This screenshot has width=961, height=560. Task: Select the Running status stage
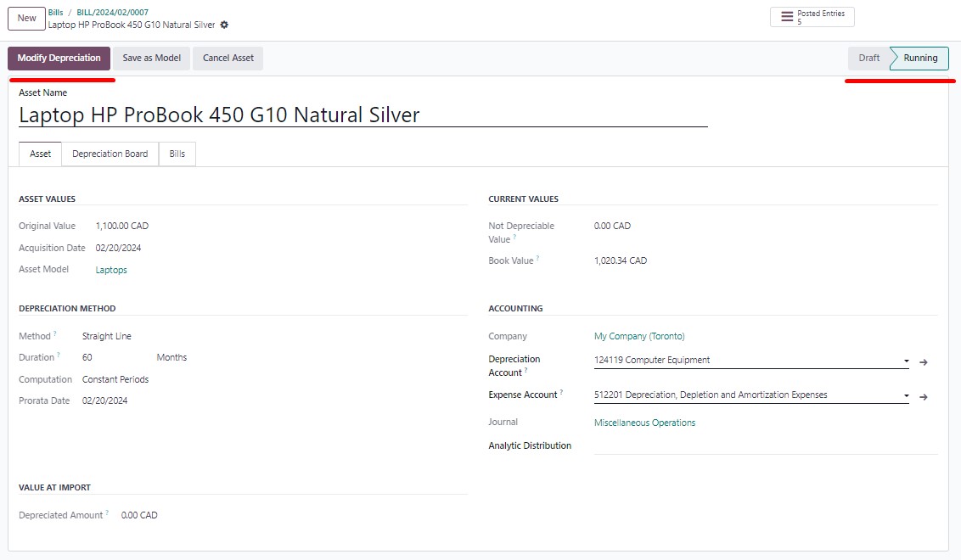point(920,59)
